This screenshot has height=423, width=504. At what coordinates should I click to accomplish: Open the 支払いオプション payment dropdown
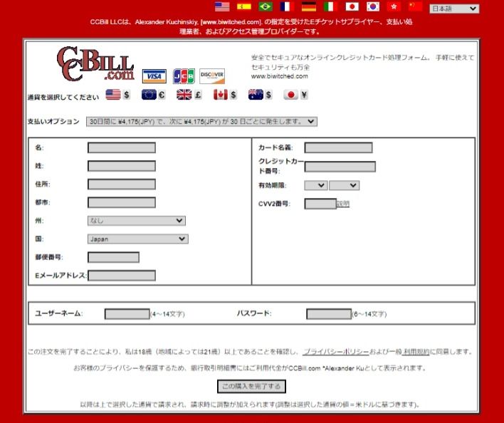tap(201, 122)
